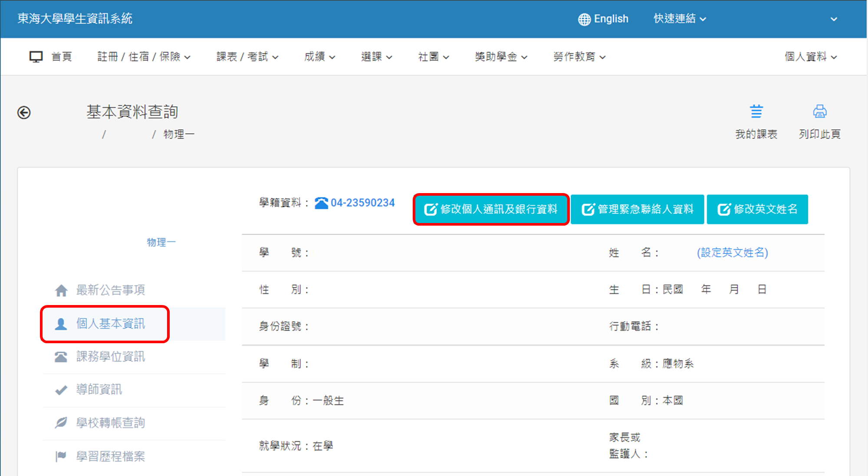Click the (設定英文姓名) link
Image resolution: width=868 pixels, height=476 pixels.
(732, 253)
